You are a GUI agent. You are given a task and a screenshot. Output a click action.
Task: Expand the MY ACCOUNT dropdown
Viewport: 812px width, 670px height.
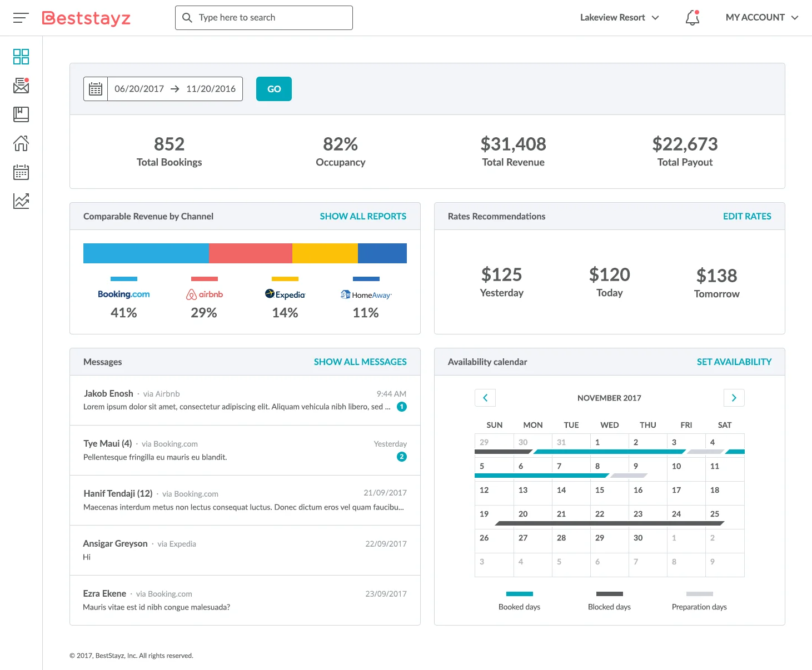[x=761, y=18]
